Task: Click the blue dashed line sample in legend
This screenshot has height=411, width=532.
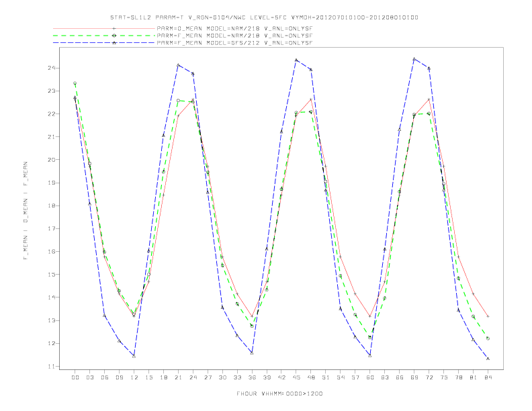Action: 104,43
